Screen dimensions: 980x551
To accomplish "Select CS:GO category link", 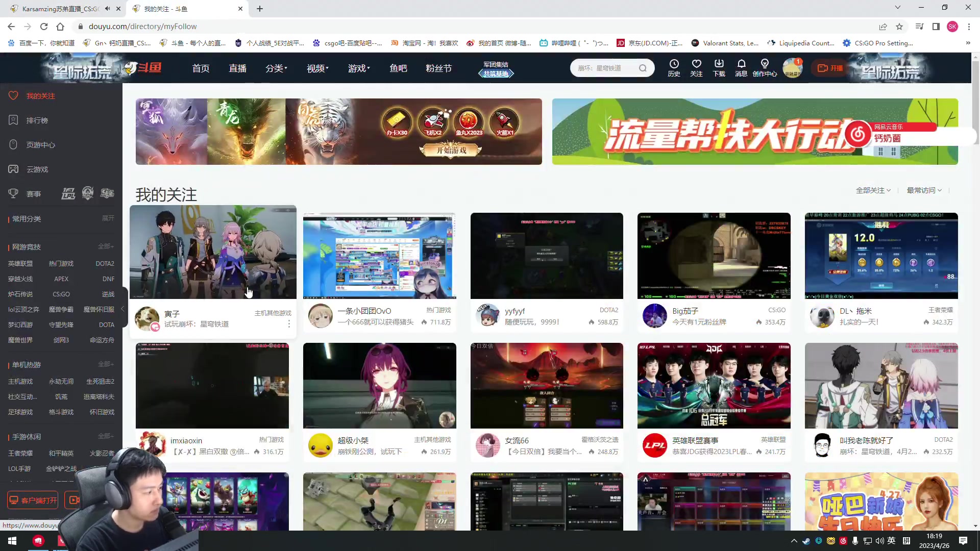I will (x=61, y=294).
